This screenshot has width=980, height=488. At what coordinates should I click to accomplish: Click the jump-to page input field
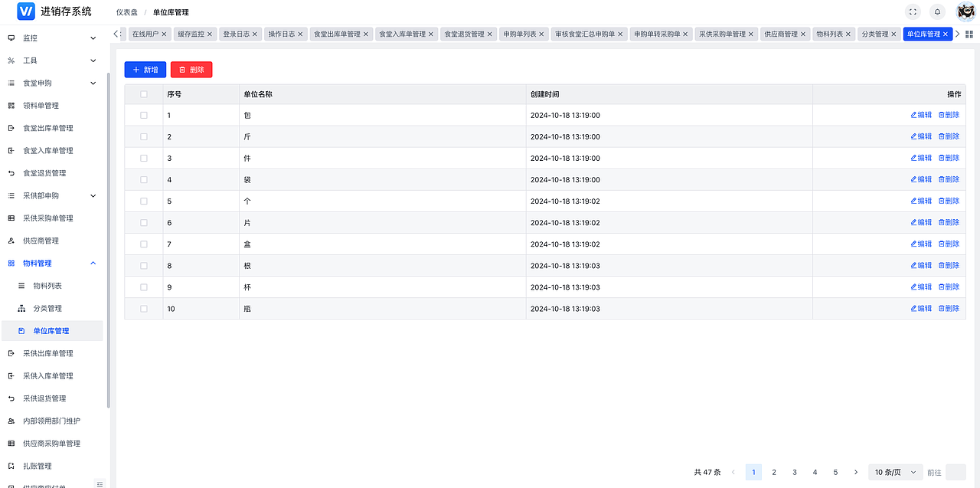[955, 472]
